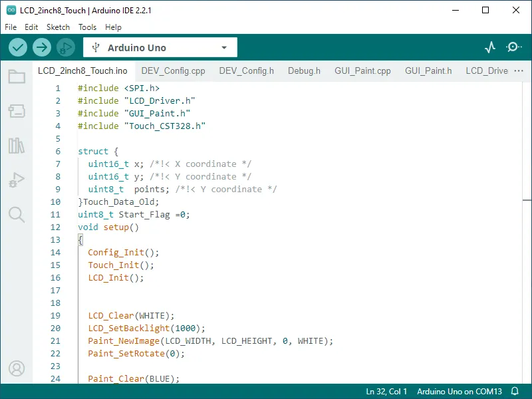Open the Search sidebar icon
Image resolution: width=532 pixels, height=399 pixels.
point(17,214)
